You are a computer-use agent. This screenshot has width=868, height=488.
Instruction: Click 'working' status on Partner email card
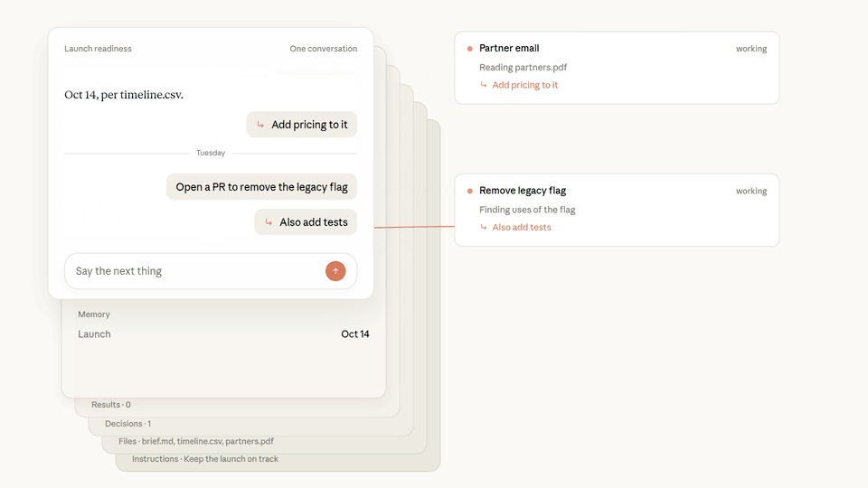751,49
